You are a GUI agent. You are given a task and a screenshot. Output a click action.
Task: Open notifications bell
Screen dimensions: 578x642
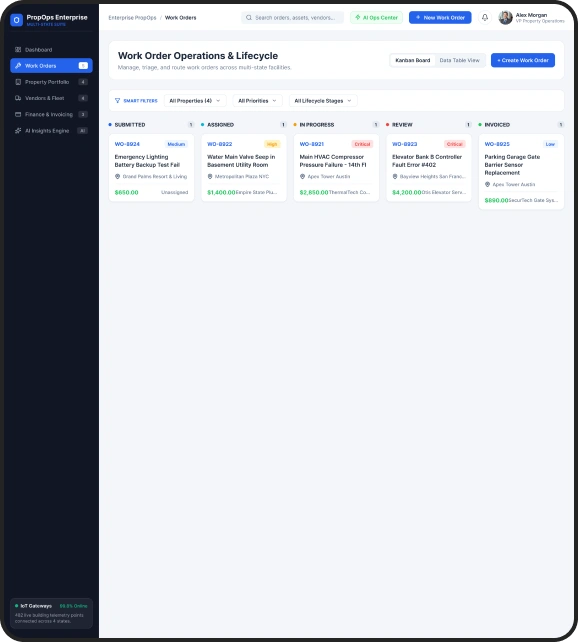(485, 18)
